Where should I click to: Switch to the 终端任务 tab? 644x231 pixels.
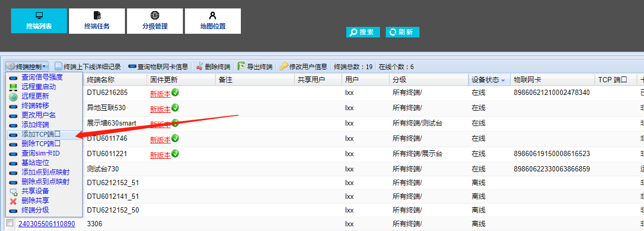coord(97,21)
